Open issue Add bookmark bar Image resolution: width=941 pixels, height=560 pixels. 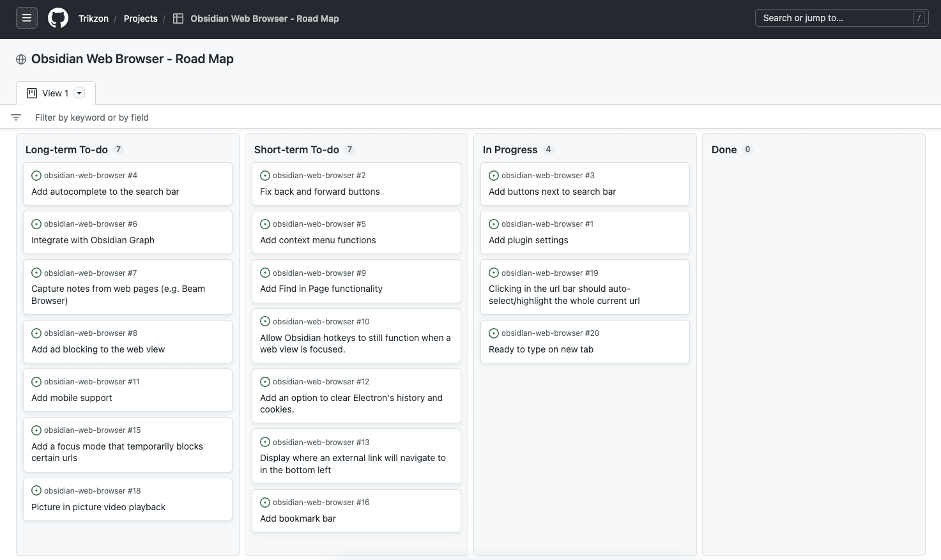(298, 518)
